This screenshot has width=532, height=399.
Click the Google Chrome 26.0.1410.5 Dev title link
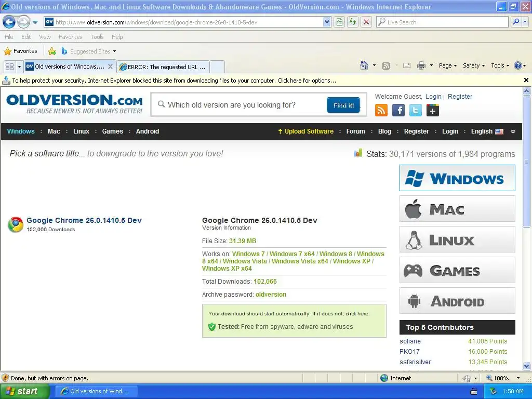84,220
